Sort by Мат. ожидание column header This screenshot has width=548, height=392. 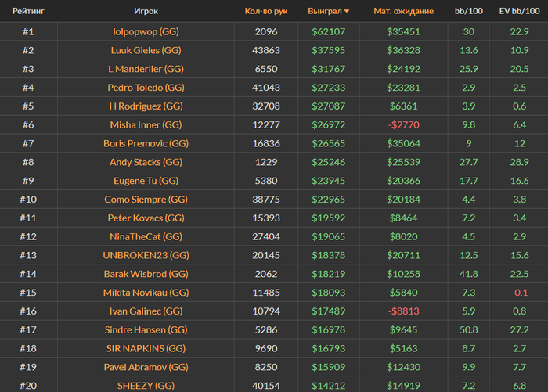tap(403, 11)
